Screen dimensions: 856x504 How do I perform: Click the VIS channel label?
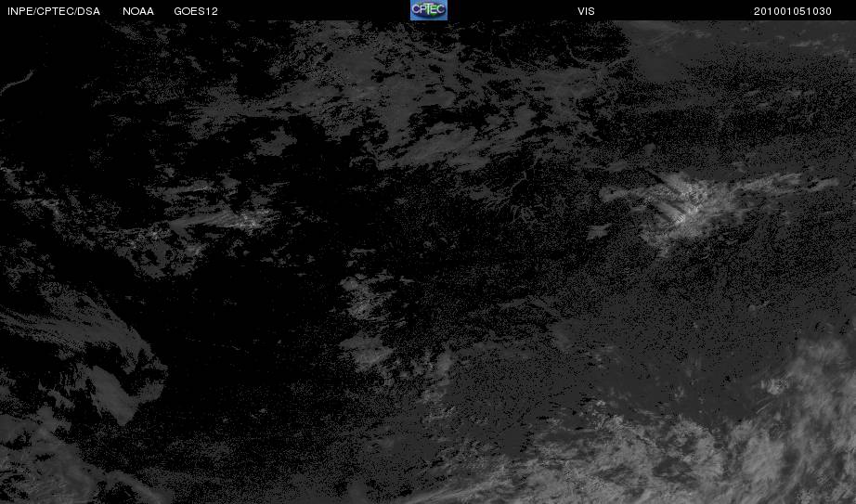point(586,11)
